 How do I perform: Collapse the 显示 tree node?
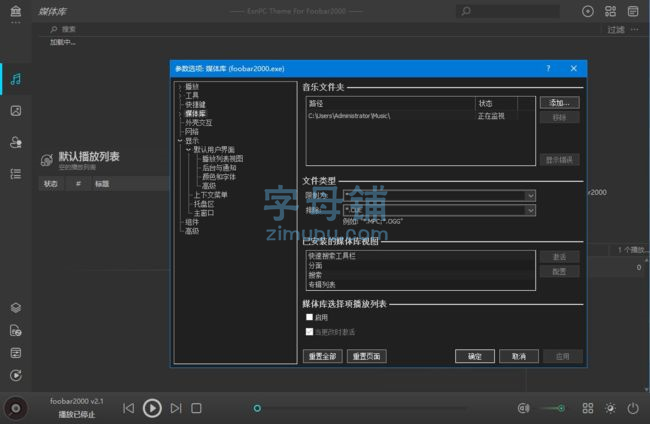pyautogui.click(x=180, y=141)
